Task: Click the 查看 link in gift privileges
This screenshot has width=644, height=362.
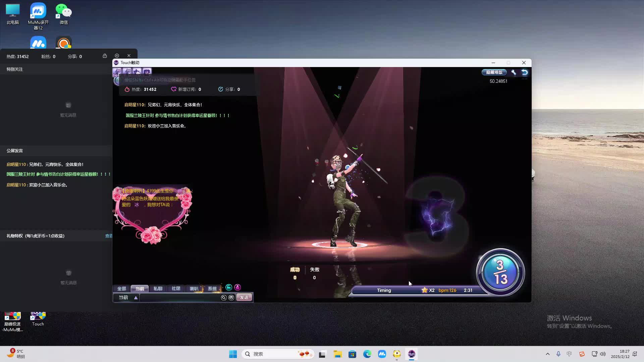Action: [x=109, y=236]
